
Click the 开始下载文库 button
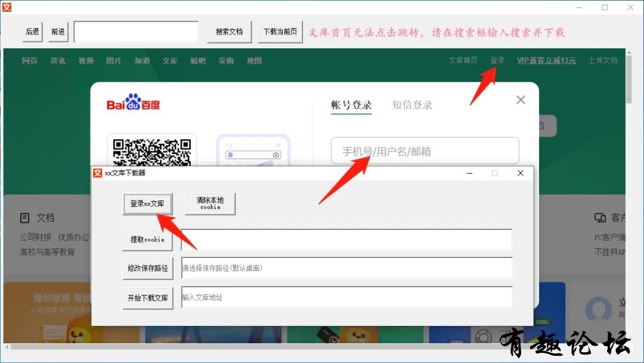click(147, 298)
